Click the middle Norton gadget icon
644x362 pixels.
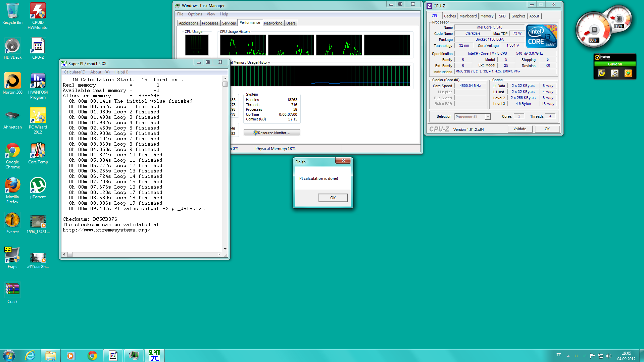[x=615, y=73]
